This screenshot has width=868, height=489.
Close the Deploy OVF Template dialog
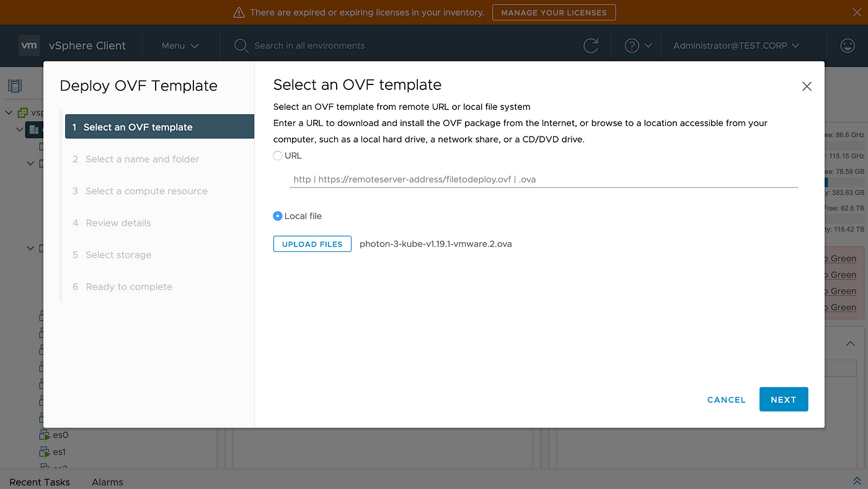pyautogui.click(x=807, y=87)
